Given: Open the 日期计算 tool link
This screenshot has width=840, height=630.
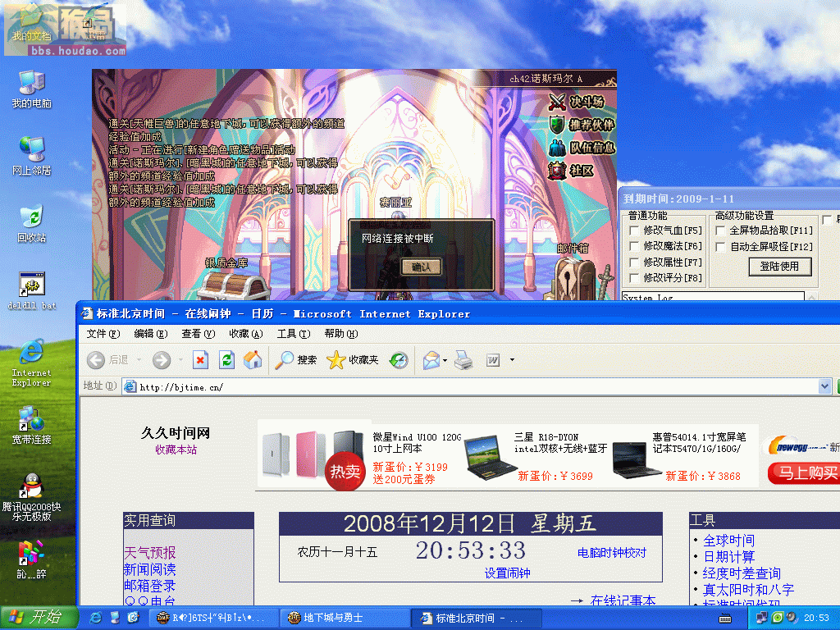Looking at the screenshot, I should [x=728, y=557].
